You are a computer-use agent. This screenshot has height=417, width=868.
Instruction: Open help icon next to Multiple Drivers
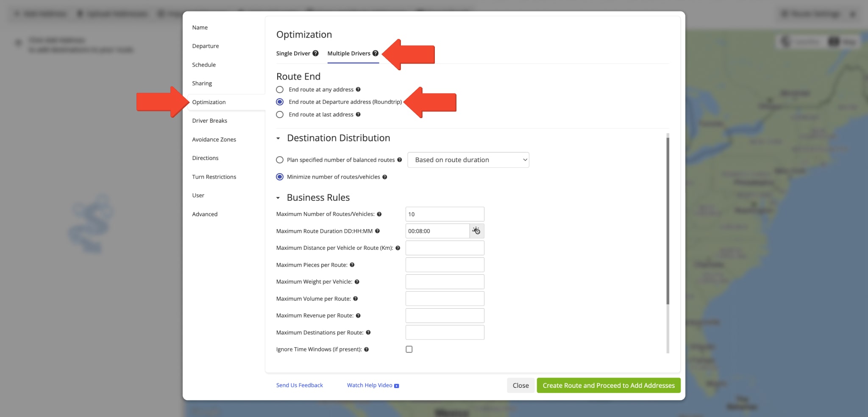pyautogui.click(x=375, y=53)
